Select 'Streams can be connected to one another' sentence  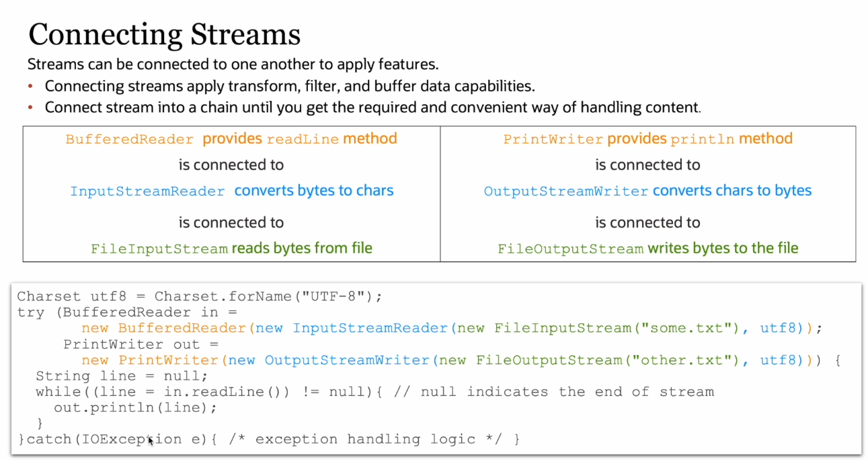233,65
